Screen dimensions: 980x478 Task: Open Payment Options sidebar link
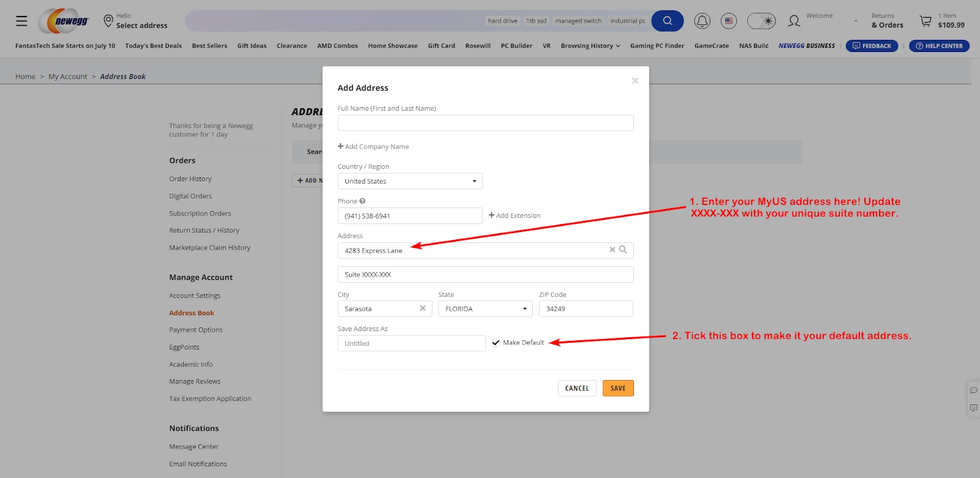(x=196, y=330)
